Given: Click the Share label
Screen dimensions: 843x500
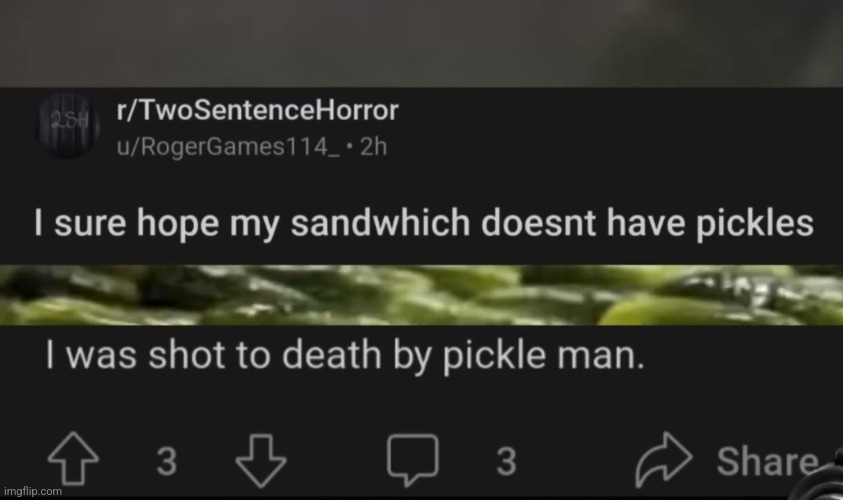Looking at the screenshot, I should click(x=768, y=461).
